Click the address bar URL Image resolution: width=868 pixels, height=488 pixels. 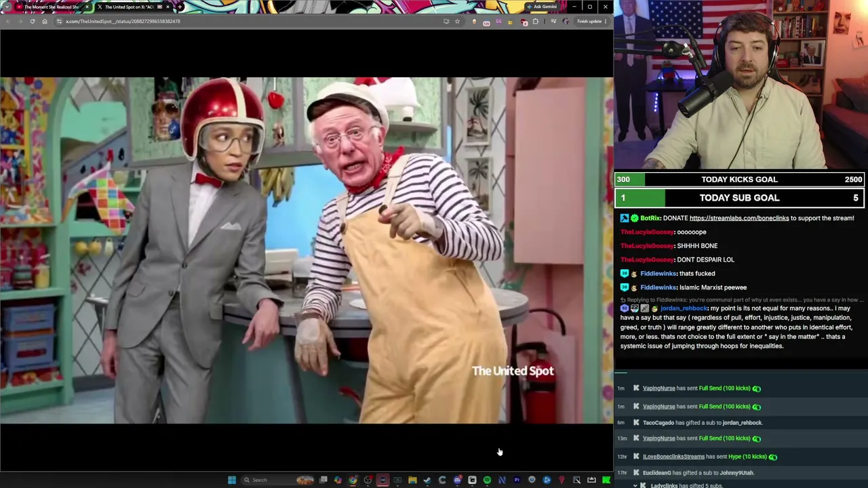[123, 21]
